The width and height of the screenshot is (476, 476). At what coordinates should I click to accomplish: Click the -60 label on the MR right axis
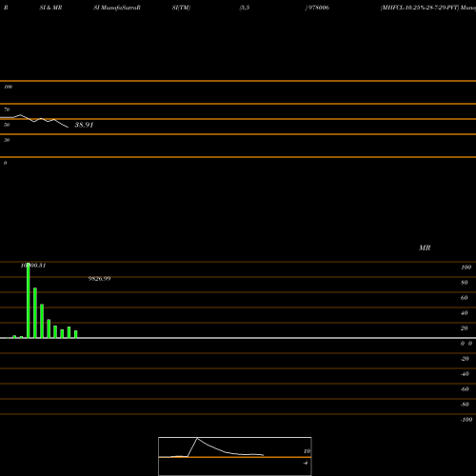point(465,389)
